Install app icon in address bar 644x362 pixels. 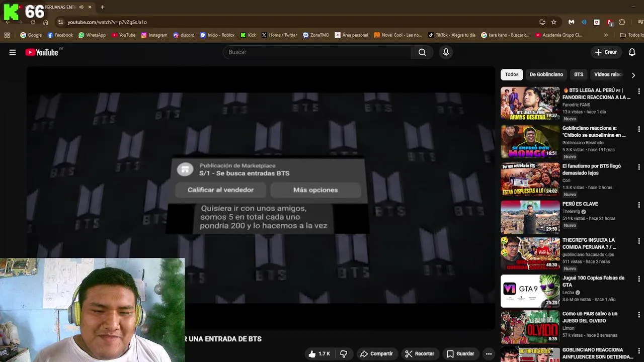click(542, 22)
